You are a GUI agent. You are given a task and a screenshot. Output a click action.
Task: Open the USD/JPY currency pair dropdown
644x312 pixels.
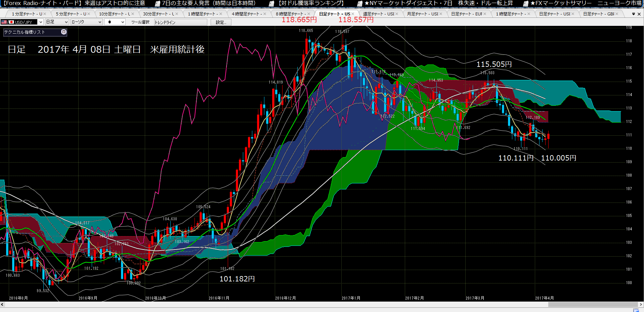point(41,22)
